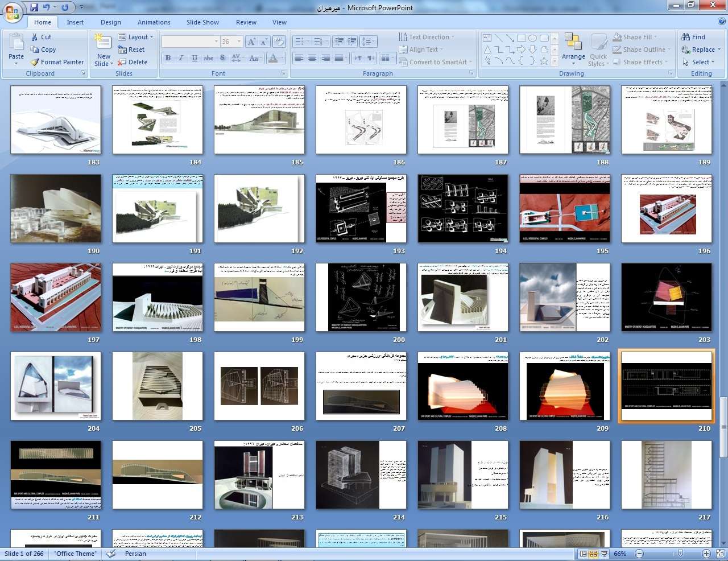Viewport: 728px width, 561px height.
Task: Open Text Direction dropdown
Action: pyautogui.click(x=427, y=37)
